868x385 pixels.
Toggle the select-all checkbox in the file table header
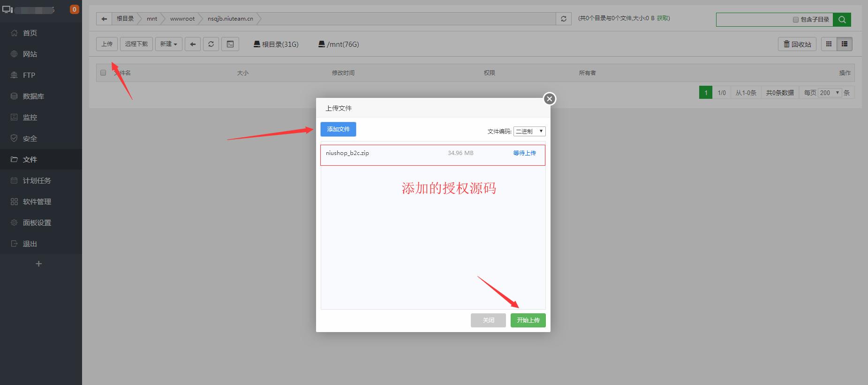point(103,73)
